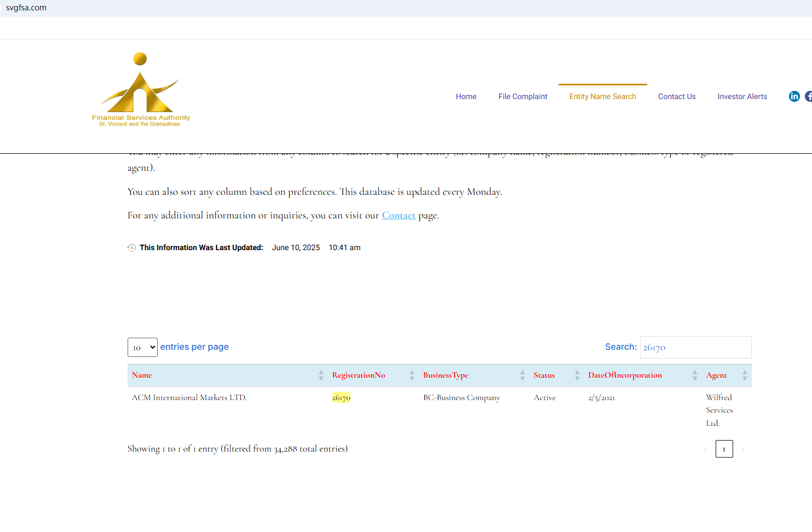Follow the Contact link in the paragraph
The width and height of the screenshot is (812, 532).
pos(399,216)
